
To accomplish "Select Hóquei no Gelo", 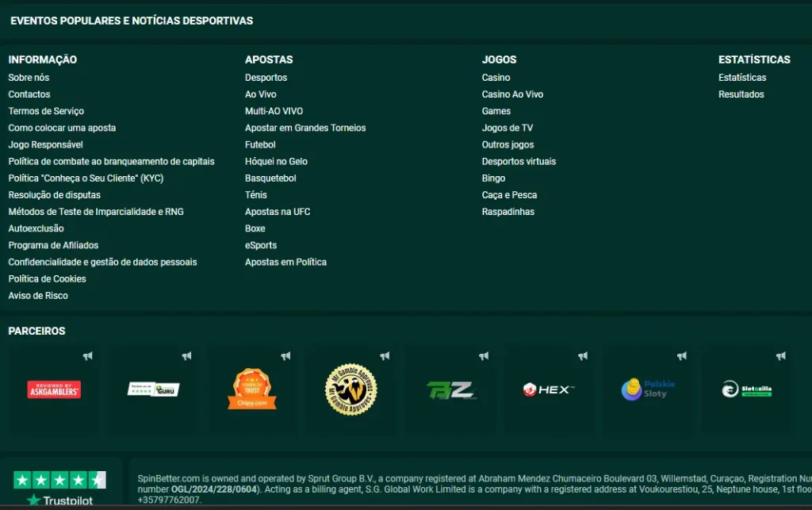I will point(276,162).
